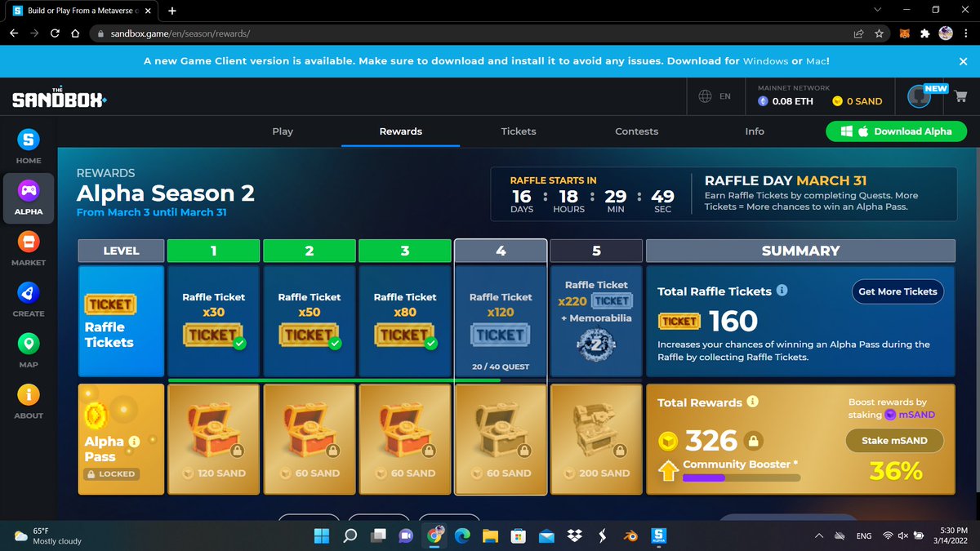Select the Level 1 column header
This screenshot has height=551, width=980.
click(213, 251)
